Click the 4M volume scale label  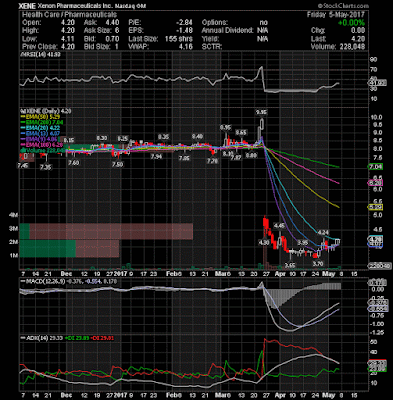tap(14, 215)
